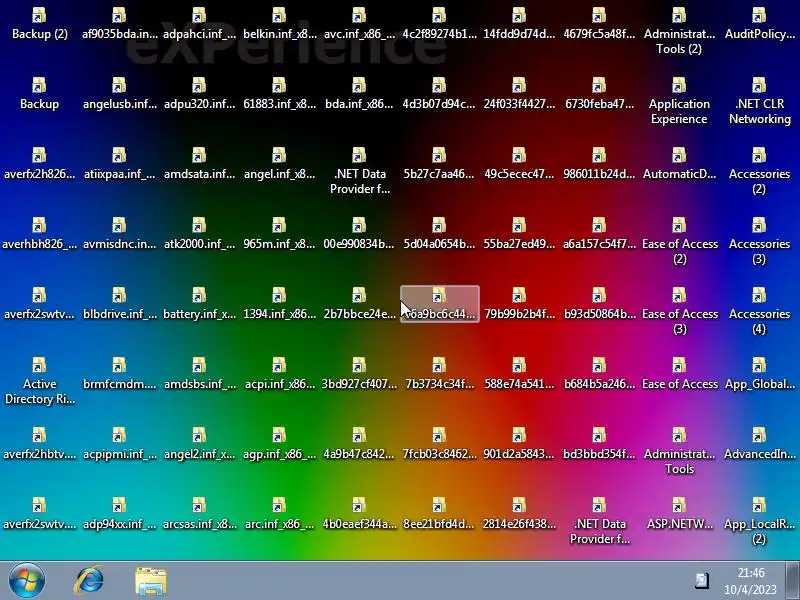800x600 pixels.
Task: Click the Active Directory Ri... shortcut
Action: pos(39,380)
